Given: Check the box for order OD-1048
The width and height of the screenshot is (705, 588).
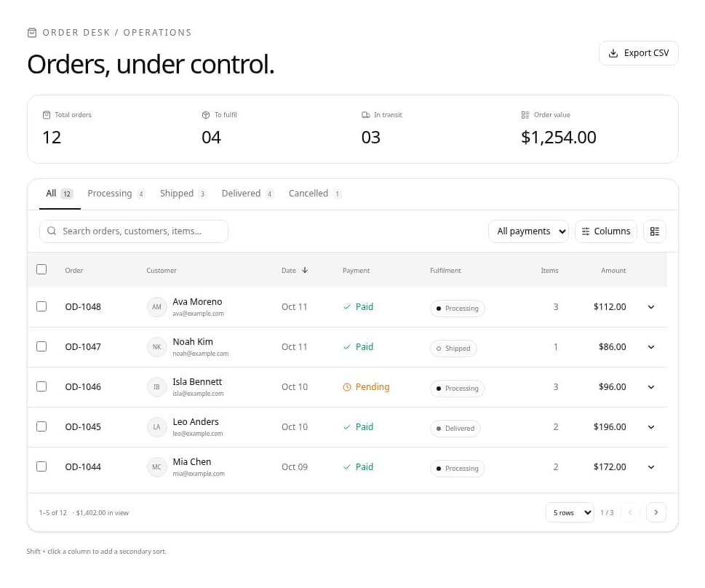Looking at the screenshot, I should (x=41, y=307).
